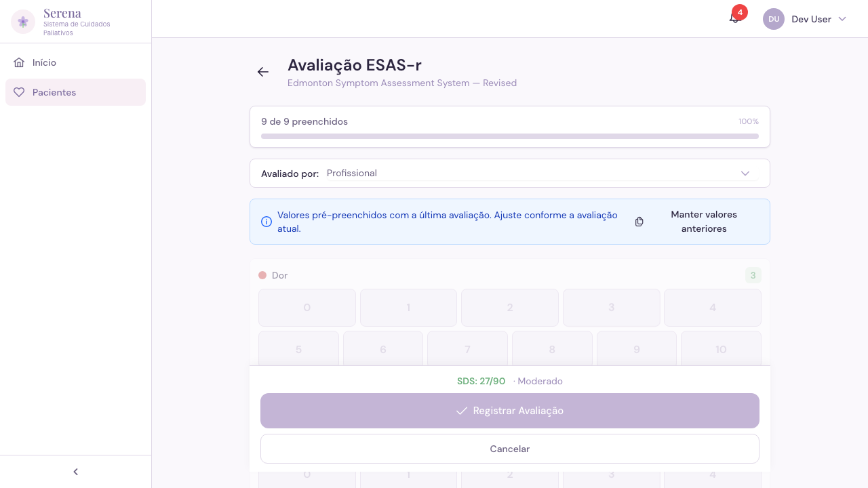868x488 pixels.
Task: Open the notifications bell with 4 alerts
Action: click(734, 18)
